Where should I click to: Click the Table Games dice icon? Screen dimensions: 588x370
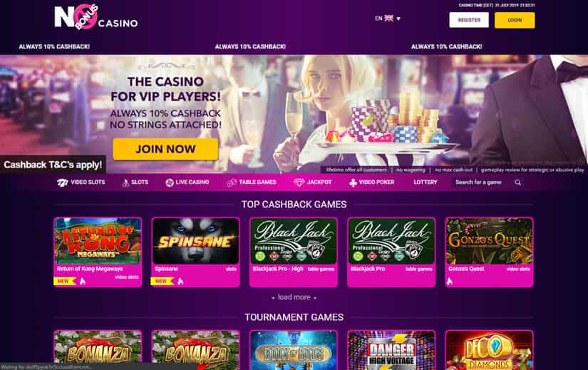[232, 183]
